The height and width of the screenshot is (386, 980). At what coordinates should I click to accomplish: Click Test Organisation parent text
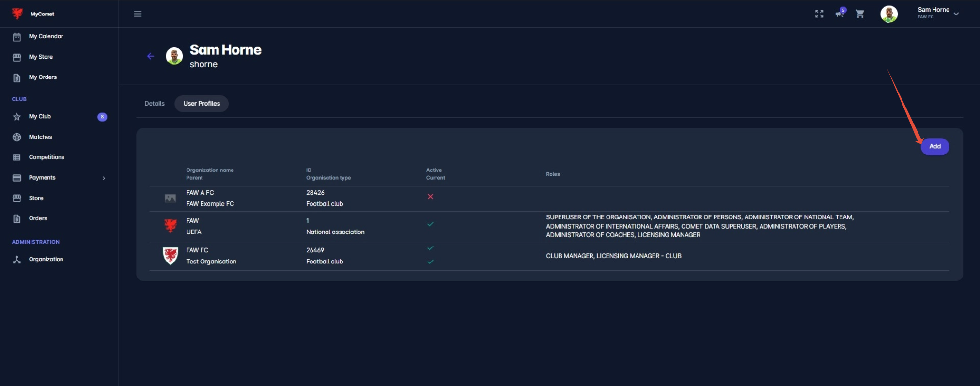coord(211,262)
